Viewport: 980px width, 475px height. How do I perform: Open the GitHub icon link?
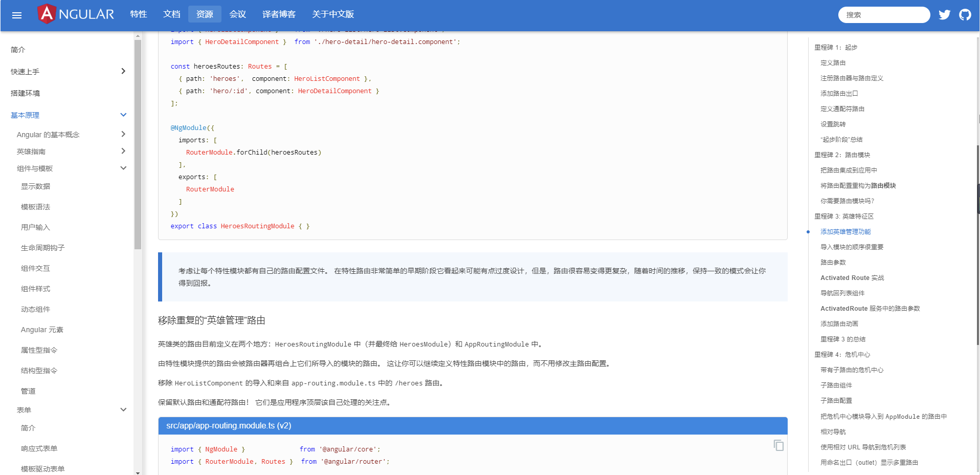pyautogui.click(x=965, y=15)
